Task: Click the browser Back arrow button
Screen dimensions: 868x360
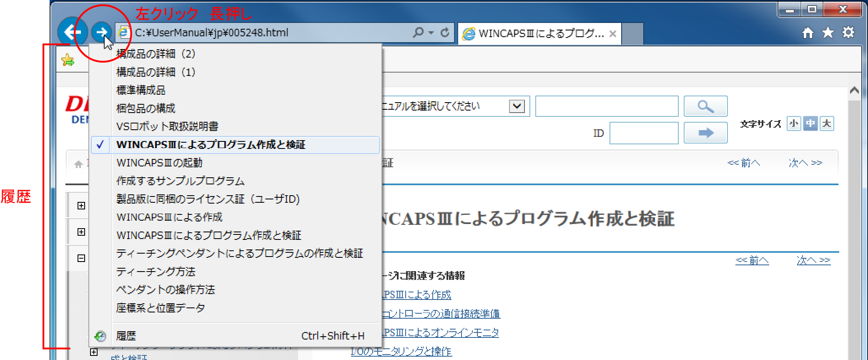Action: pyautogui.click(x=72, y=32)
